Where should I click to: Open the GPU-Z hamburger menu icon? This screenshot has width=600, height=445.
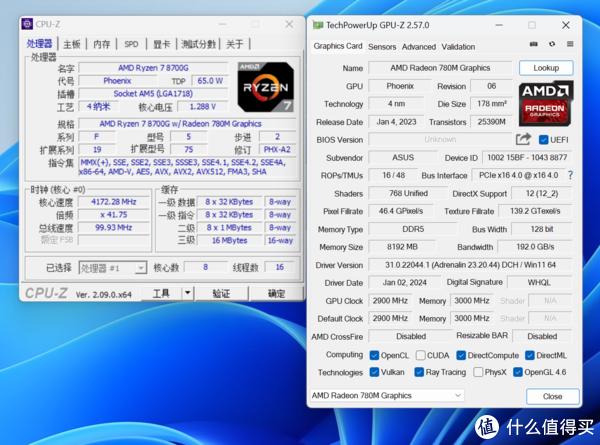tap(570, 44)
